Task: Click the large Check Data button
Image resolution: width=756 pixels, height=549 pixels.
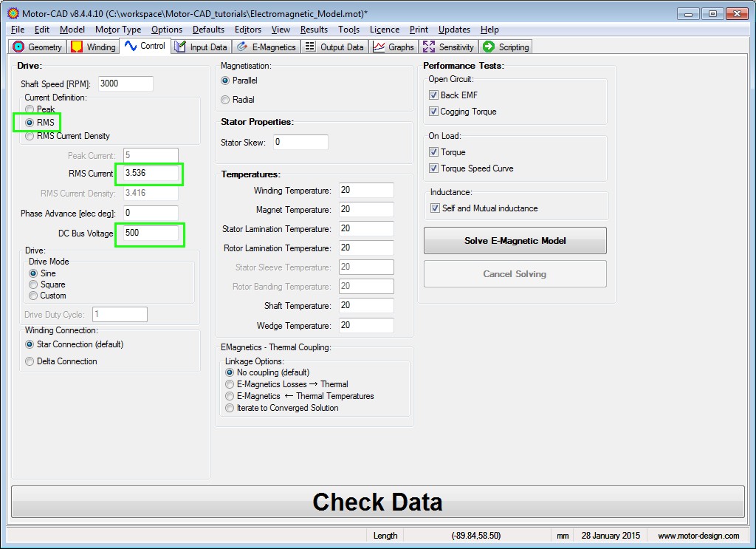Action: tap(377, 502)
